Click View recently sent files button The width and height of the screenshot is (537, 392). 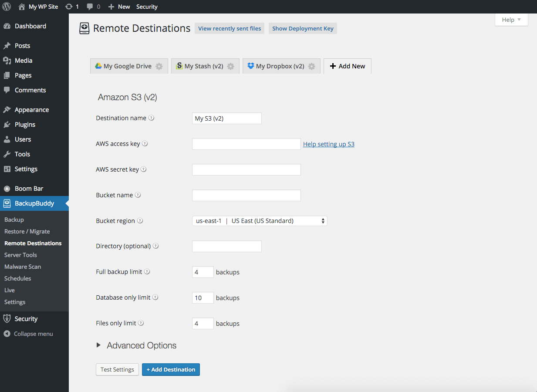click(230, 28)
